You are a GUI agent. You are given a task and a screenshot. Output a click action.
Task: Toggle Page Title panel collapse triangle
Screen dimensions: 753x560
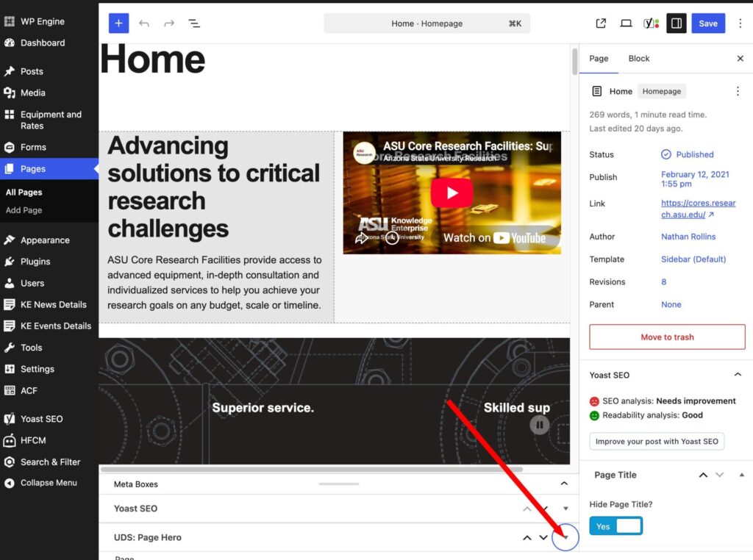[741, 475]
